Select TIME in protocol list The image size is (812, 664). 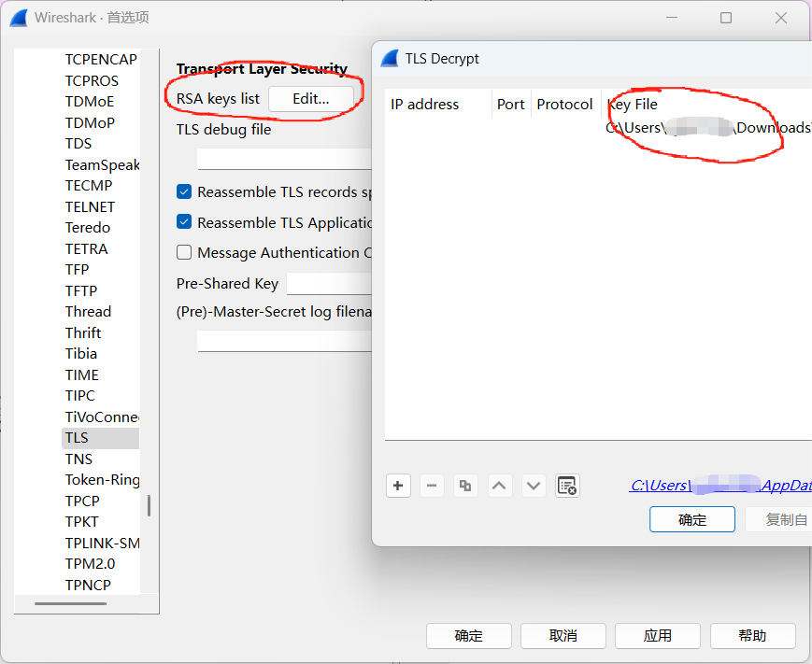82,374
